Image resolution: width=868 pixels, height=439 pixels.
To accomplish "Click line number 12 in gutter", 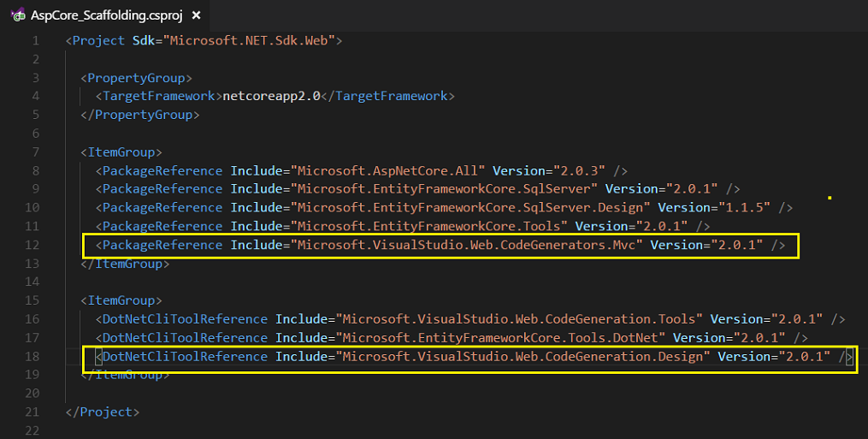I will point(32,245).
